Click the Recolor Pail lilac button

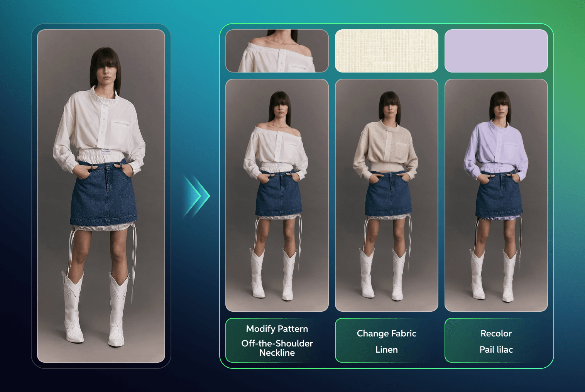tap(496, 340)
